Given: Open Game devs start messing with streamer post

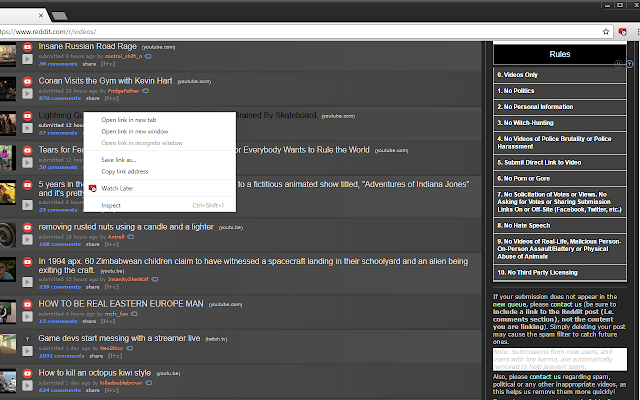Looking at the screenshot, I should [x=119, y=338].
